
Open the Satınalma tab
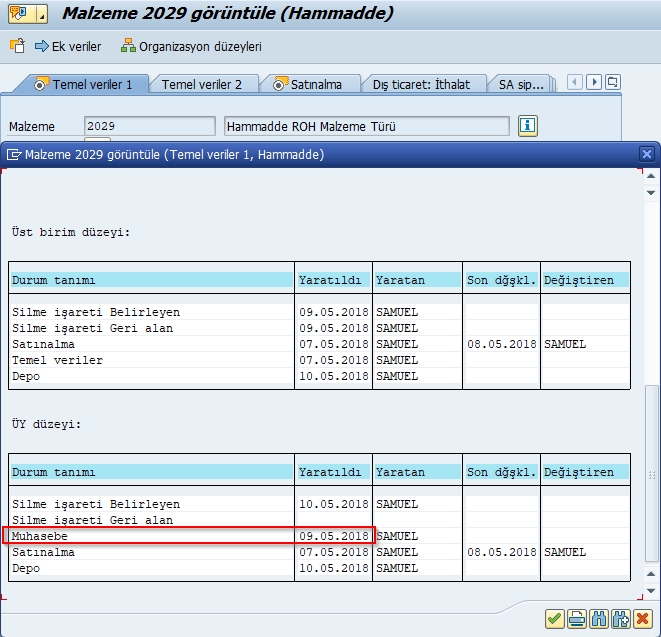[308, 84]
